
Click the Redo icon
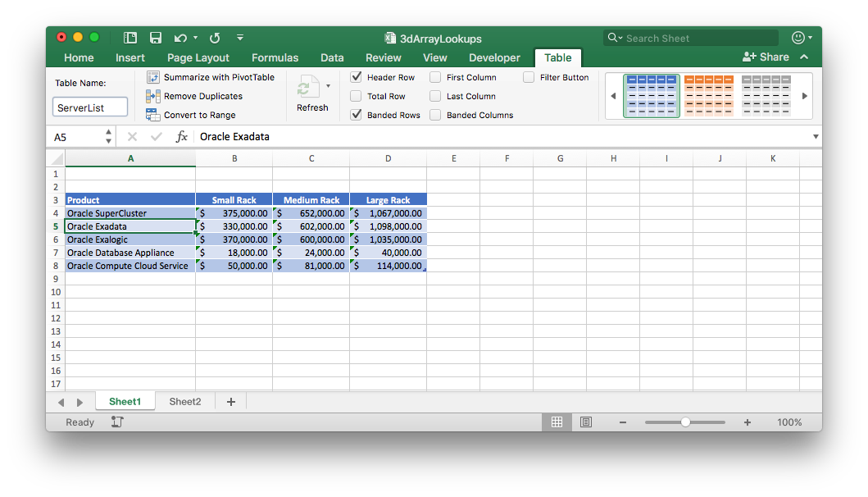[215, 38]
